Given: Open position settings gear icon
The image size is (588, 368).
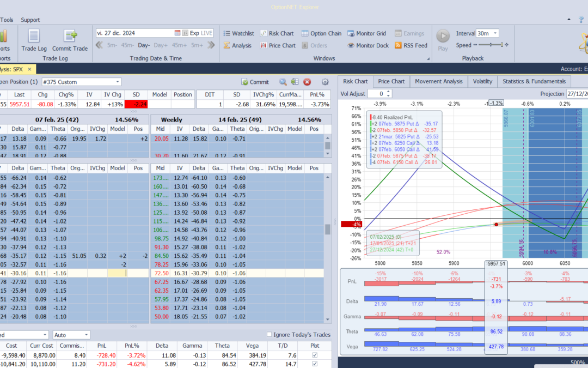Looking at the screenshot, I should 325,82.
